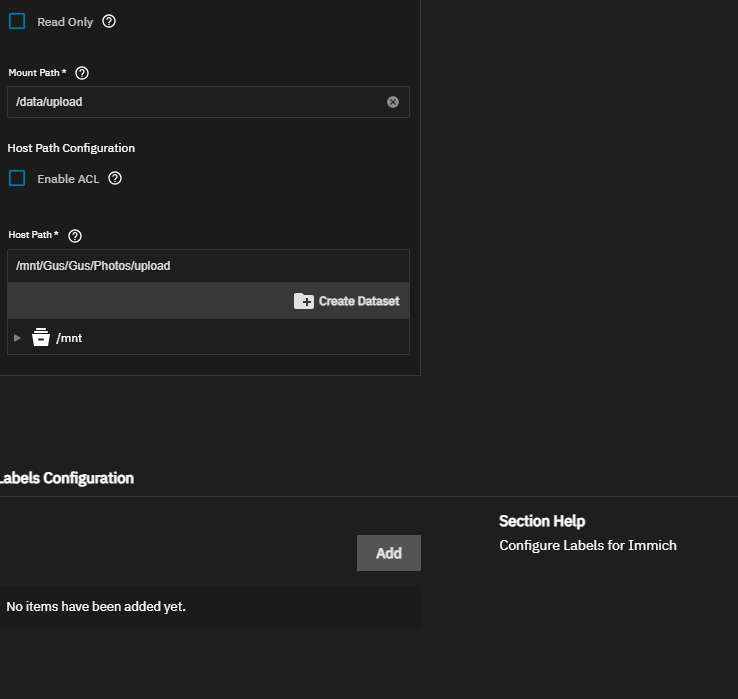
Task: Click the Mount Path help icon
Action: coord(82,73)
